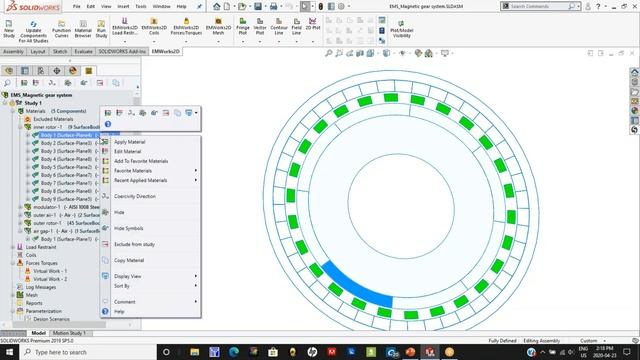Select Virtual Work - 1 item
Viewport: 640px width, 360px height.
(x=50, y=271)
